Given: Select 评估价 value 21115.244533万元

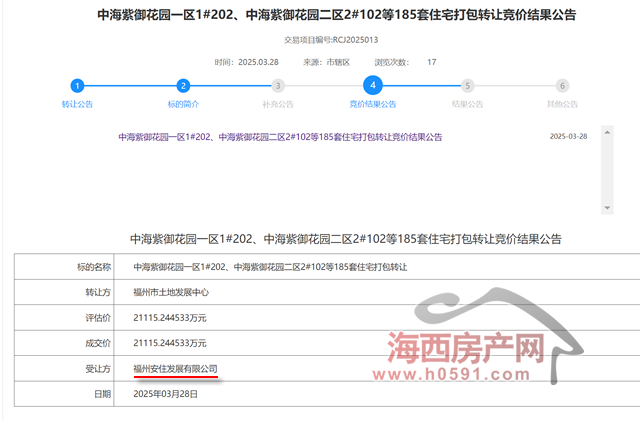Looking at the screenshot, I should [170, 318].
